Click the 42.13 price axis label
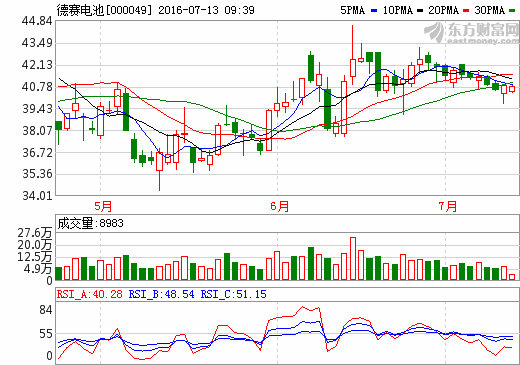520x365 pixels. 37,65
